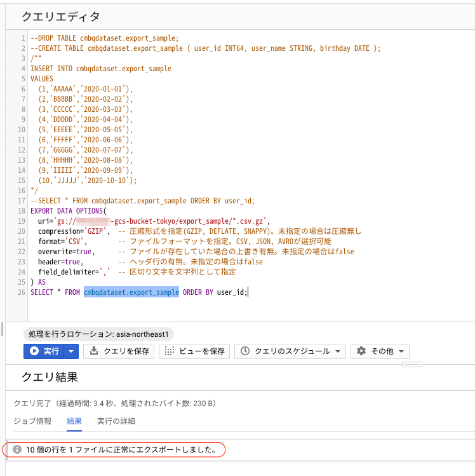Click the gear icon beside その他

[361, 351]
